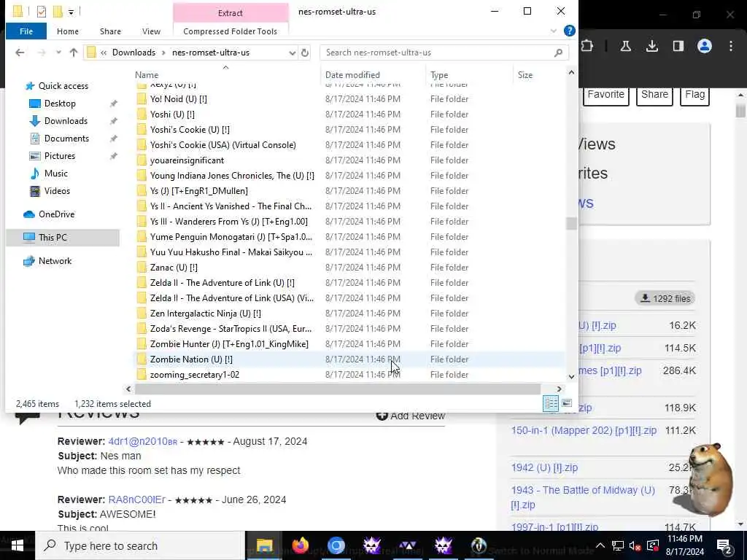Select OneDrive in the navigation pane
Screen dimensions: 747x560
pyautogui.click(x=56, y=214)
